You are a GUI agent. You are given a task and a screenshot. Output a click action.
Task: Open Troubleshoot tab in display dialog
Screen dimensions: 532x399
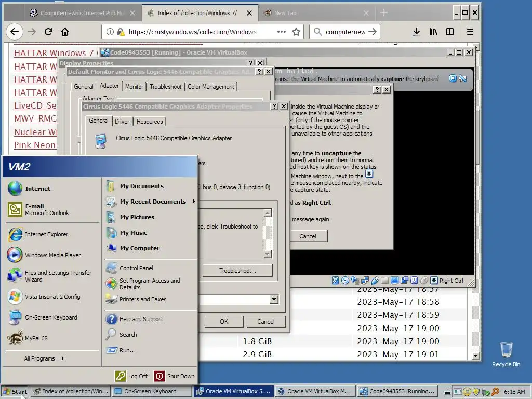[166, 87]
